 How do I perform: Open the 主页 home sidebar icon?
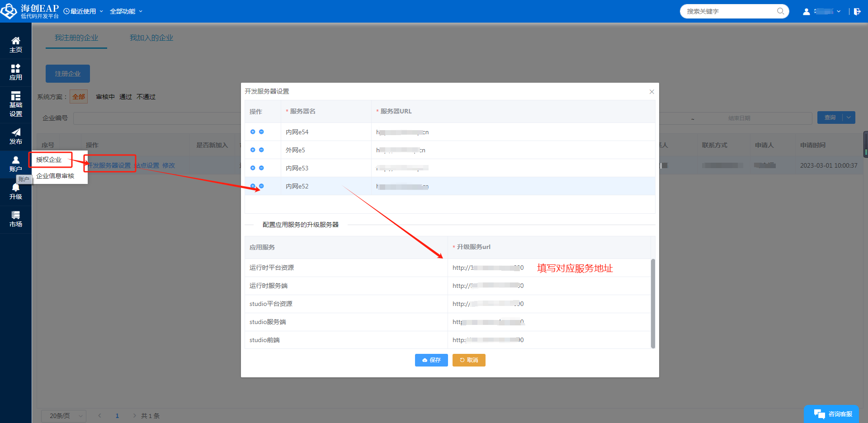click(15, 44)
